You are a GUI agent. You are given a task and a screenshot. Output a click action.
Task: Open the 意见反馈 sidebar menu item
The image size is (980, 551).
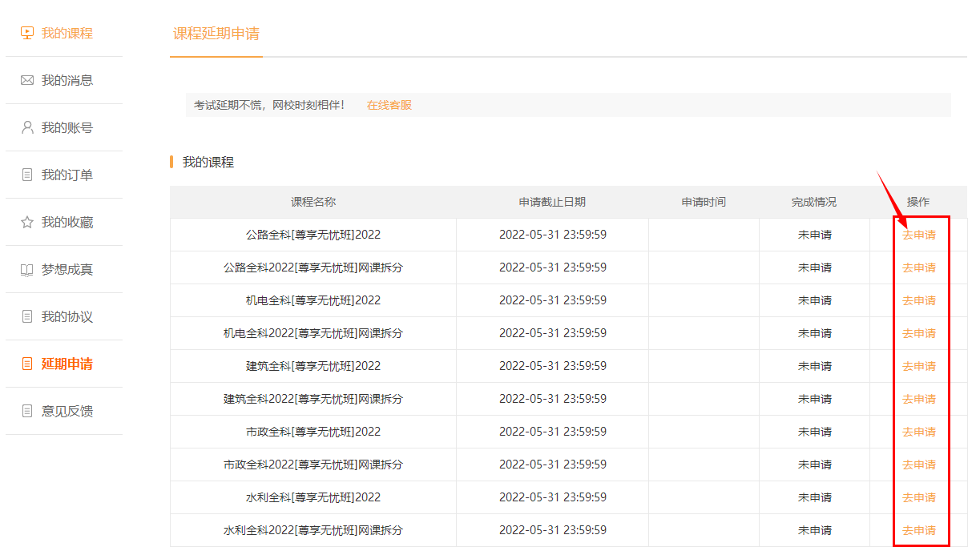67,412
